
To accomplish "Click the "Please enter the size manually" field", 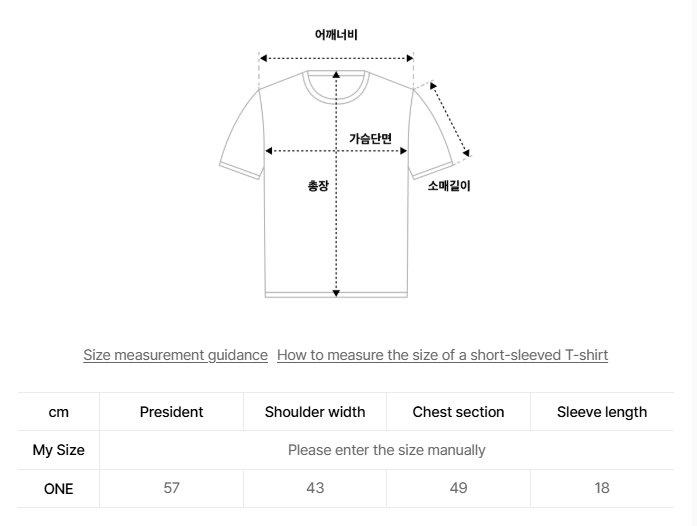I will 386,450.
